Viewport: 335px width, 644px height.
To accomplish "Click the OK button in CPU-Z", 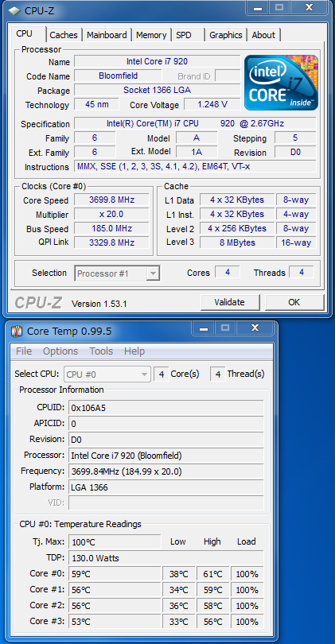I will [x=294, y=302].
